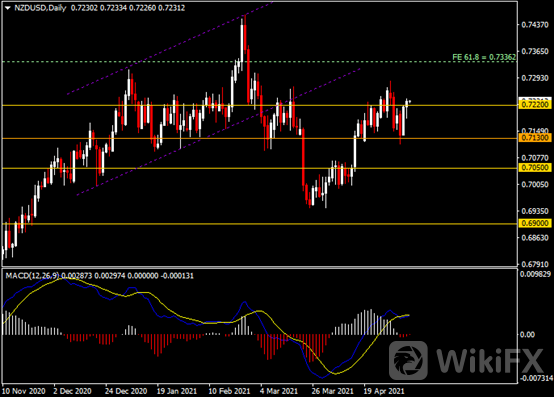
Task: Select the 0.70500 horizontal line price tag
Action: pos(535,167)
